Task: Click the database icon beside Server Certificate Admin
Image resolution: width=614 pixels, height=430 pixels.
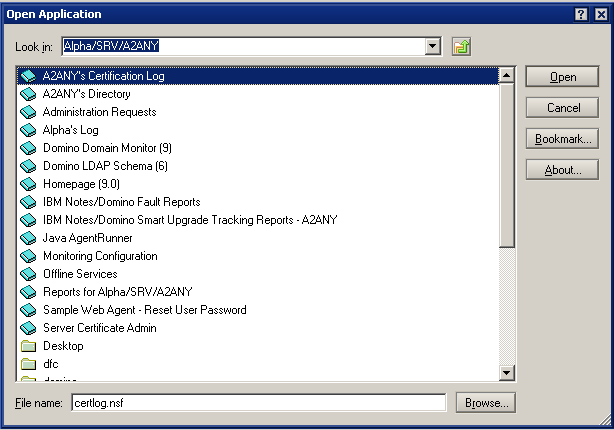Action: [x=28, y=328]
